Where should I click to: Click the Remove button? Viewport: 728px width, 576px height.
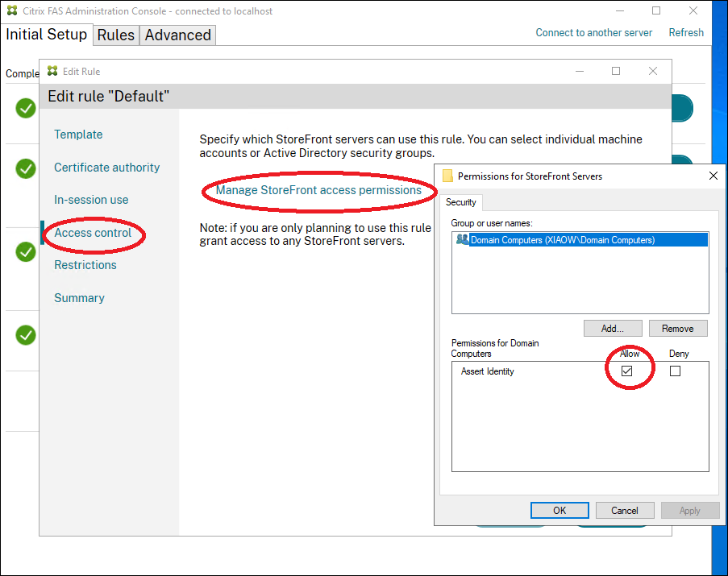coord(678,329)
